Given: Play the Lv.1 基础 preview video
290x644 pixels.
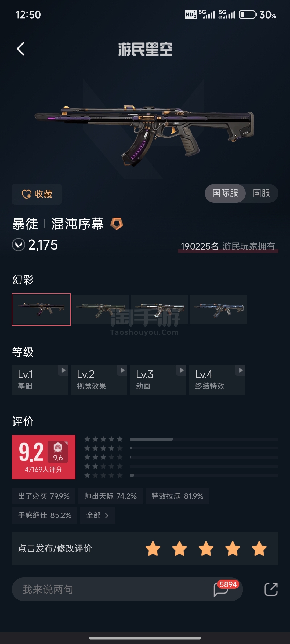Looking at the screenshot, I should tap(40, 380).
